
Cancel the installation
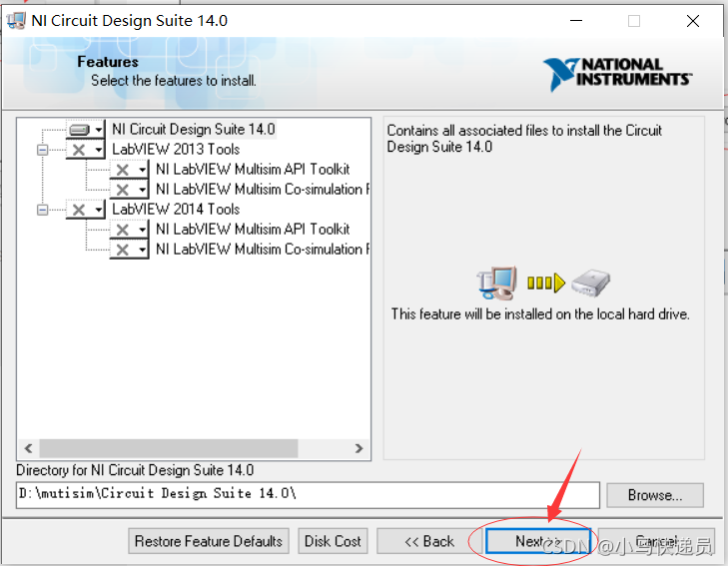point(656,541)
